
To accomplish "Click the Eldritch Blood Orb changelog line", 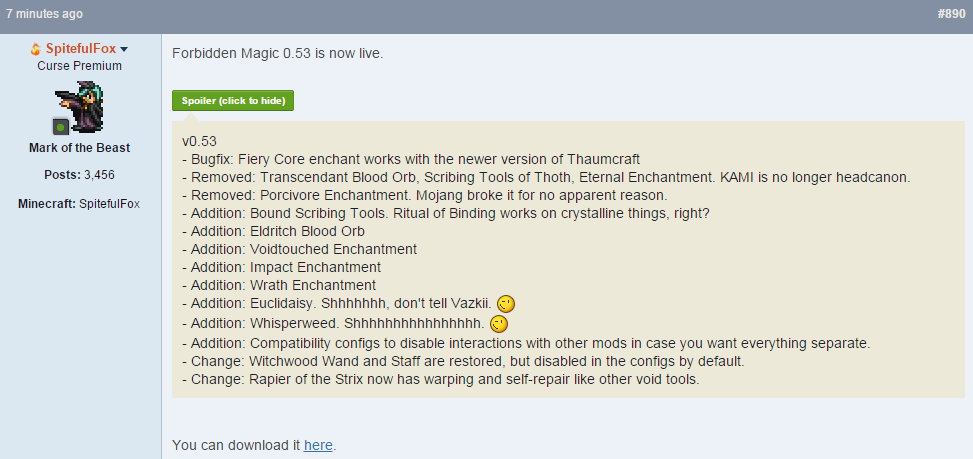I will point(274,231).
